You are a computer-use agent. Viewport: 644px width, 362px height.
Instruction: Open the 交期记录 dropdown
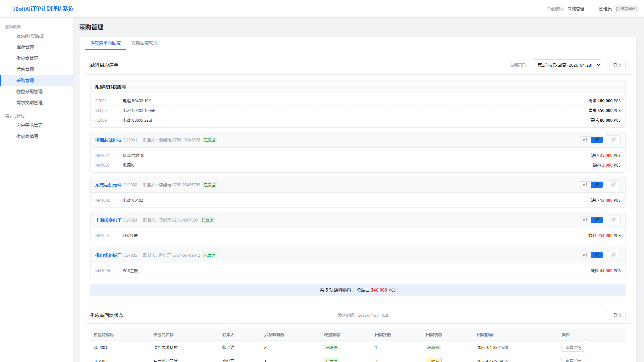click(567, 65)
